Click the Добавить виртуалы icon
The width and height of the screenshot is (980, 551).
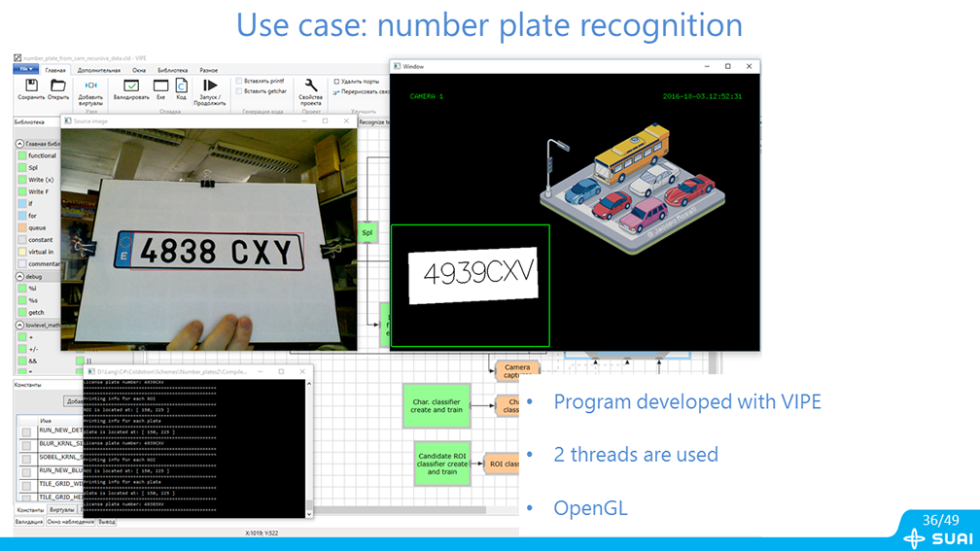click(x=90, y=86)
